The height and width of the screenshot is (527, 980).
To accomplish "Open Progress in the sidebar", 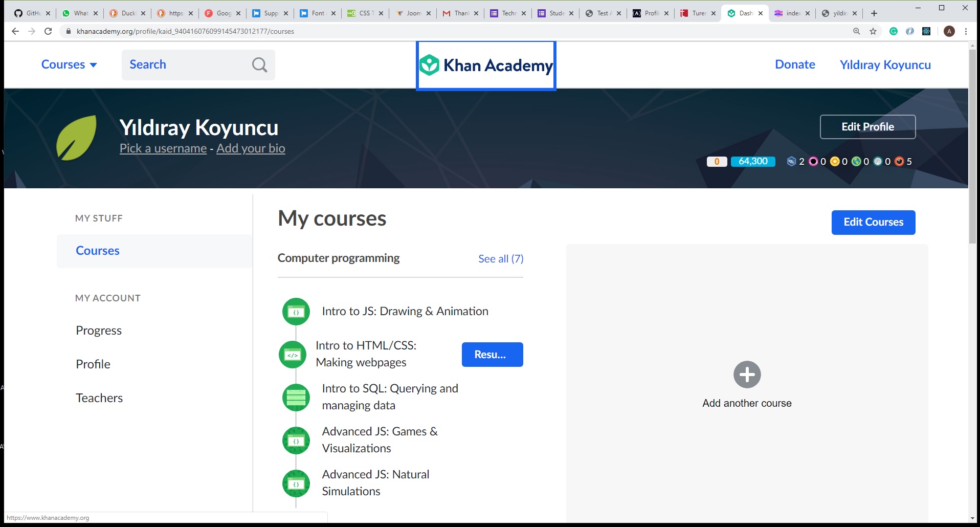I will (99, 331).
